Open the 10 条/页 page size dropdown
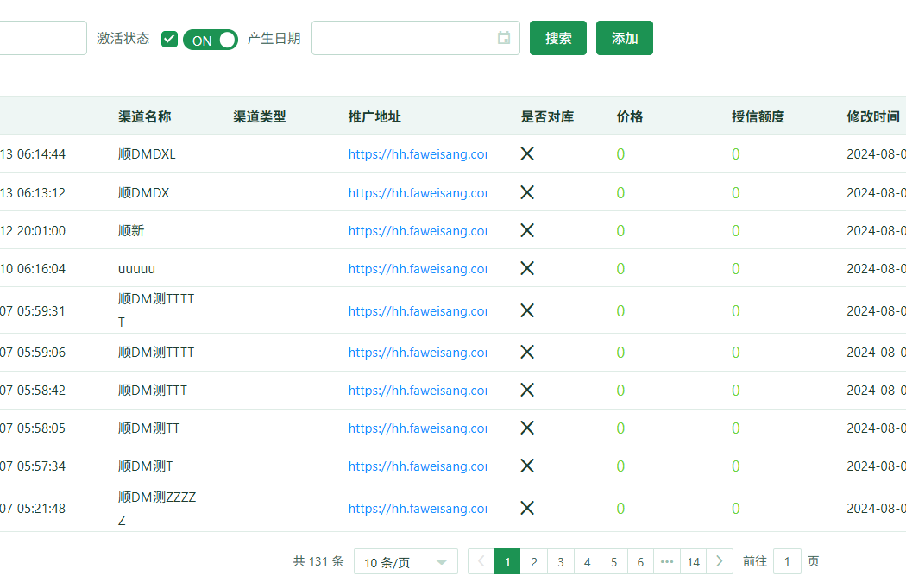906x588 pixels. (x=406, y=561)
